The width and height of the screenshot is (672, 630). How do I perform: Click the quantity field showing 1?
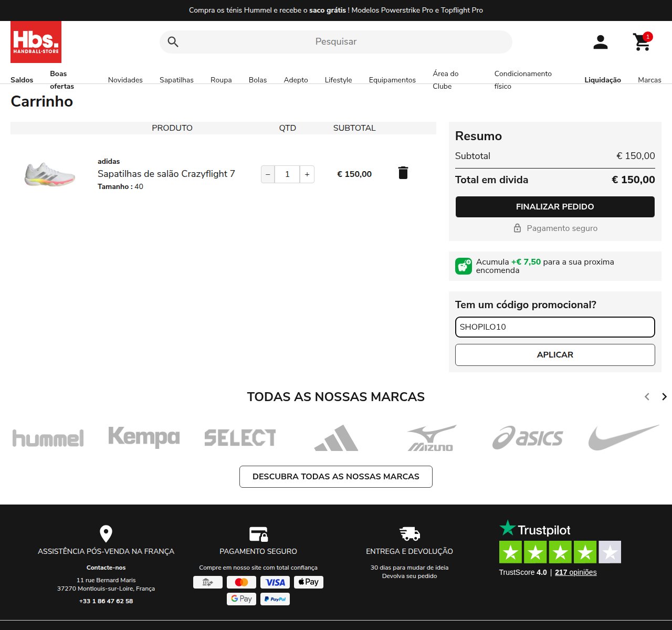(x=287, y=174)
